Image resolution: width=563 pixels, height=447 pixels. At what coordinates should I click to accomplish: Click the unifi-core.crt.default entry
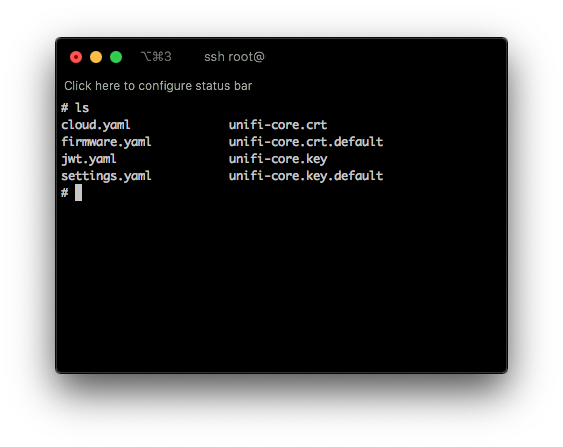pos(306,142)
